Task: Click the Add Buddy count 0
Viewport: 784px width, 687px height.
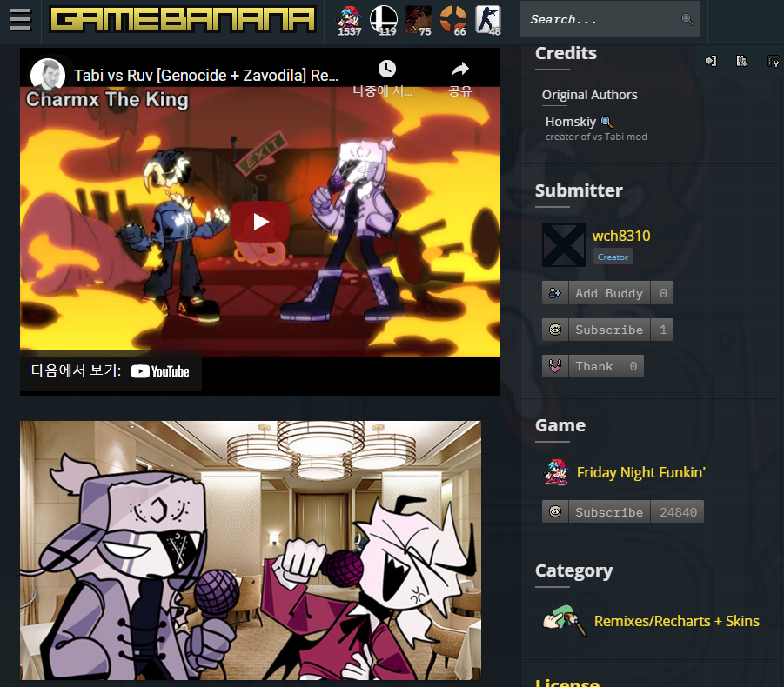Action: (662, 293)
